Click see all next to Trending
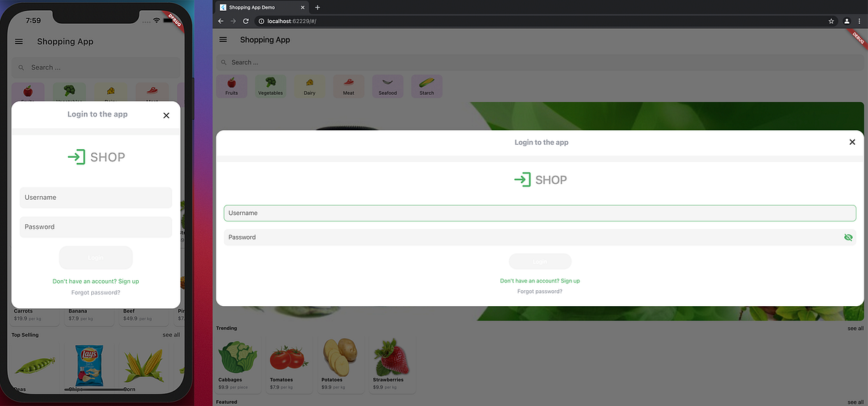The height and width of the screenshot is (406, 868). click(855, 329)
